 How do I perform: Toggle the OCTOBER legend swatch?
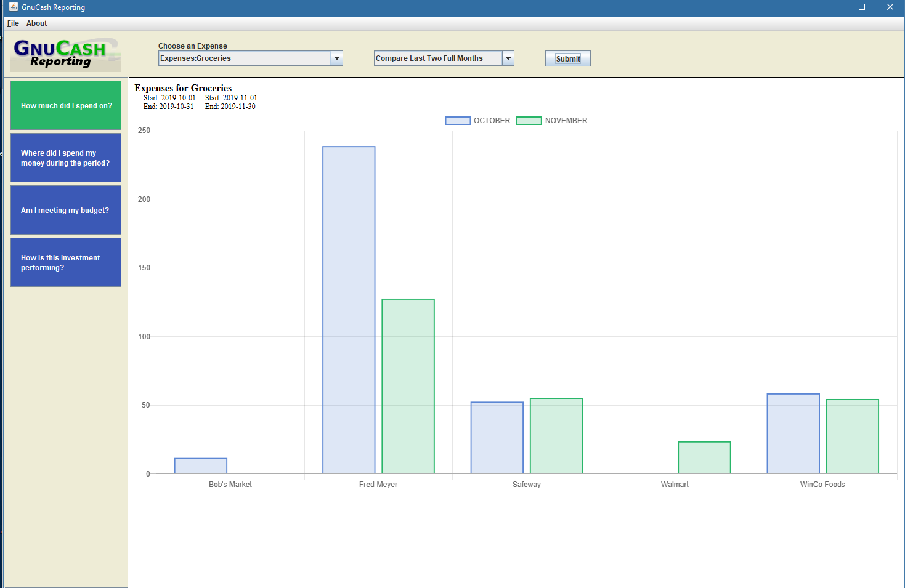[x=458, y=121]
